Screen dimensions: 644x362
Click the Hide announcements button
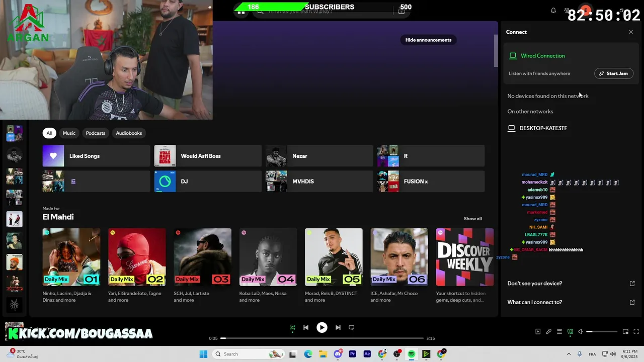428,40
